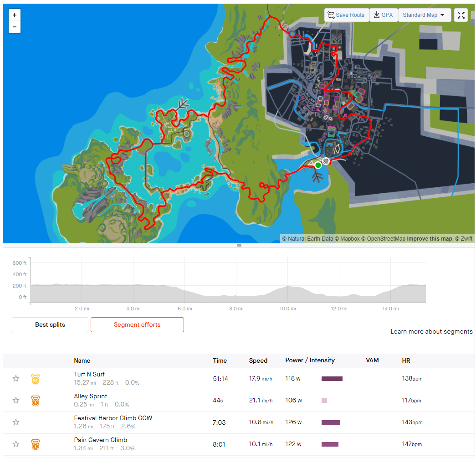Click the 21.1 mi/h speed value
This screenshot has width=476, height=458.
[x=261, y=400]
